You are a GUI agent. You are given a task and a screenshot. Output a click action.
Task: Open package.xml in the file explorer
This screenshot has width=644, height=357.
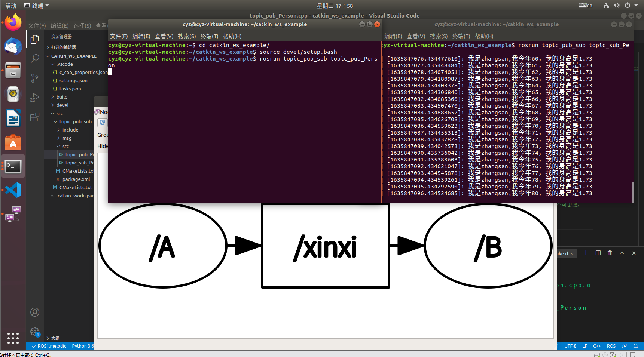click(x=76, y=179)
